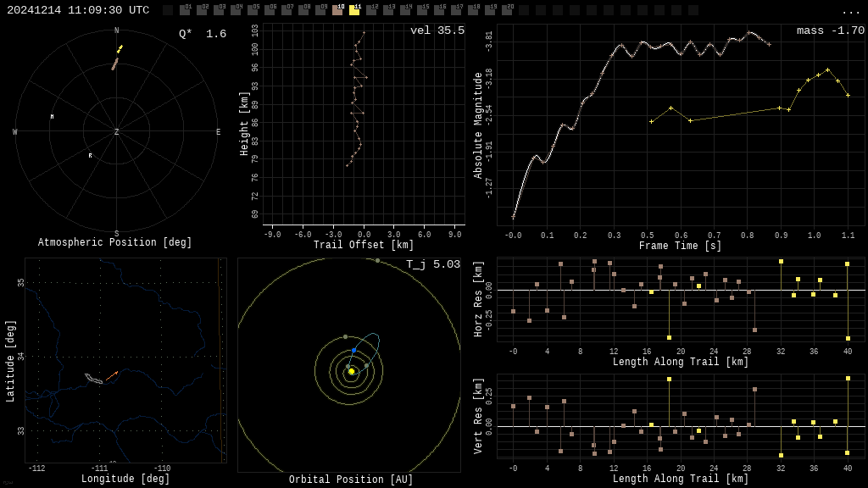
Task: Click the 20241214 11:09:30 UTC timestamp
Action: pos(78,10)
